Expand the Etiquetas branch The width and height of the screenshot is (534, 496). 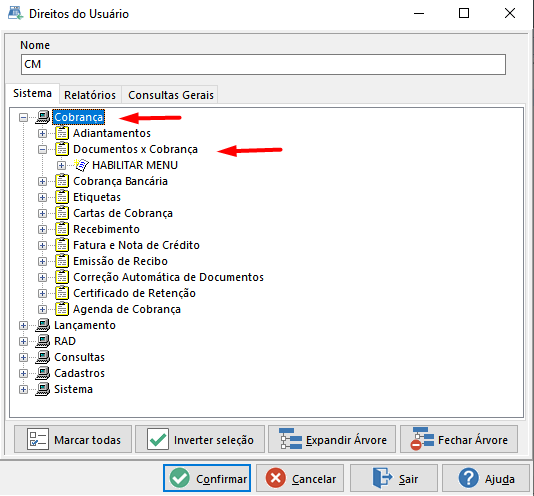(43, 198)
